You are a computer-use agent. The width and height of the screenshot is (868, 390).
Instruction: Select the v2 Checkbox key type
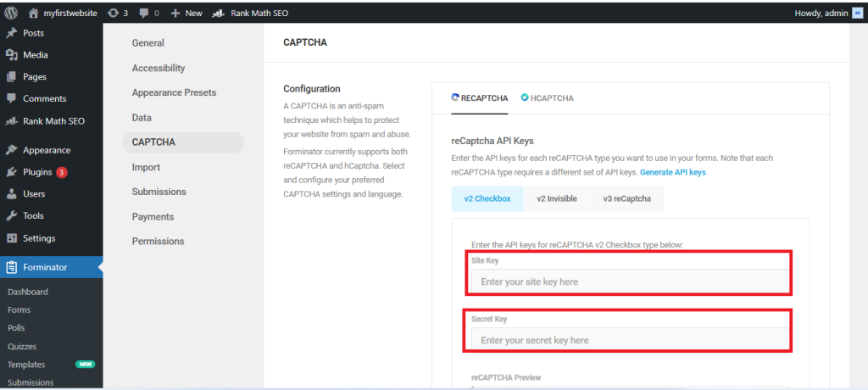tap(487, 199)
